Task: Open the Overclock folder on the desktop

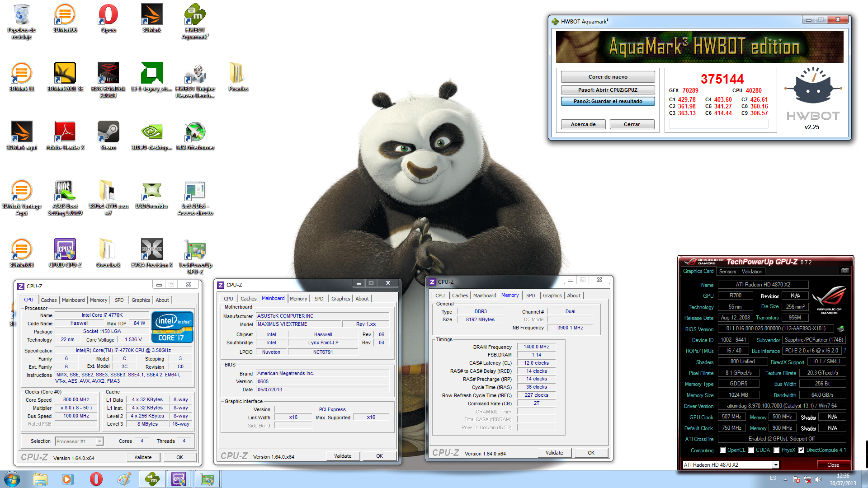Action: [x=108, y=253]
